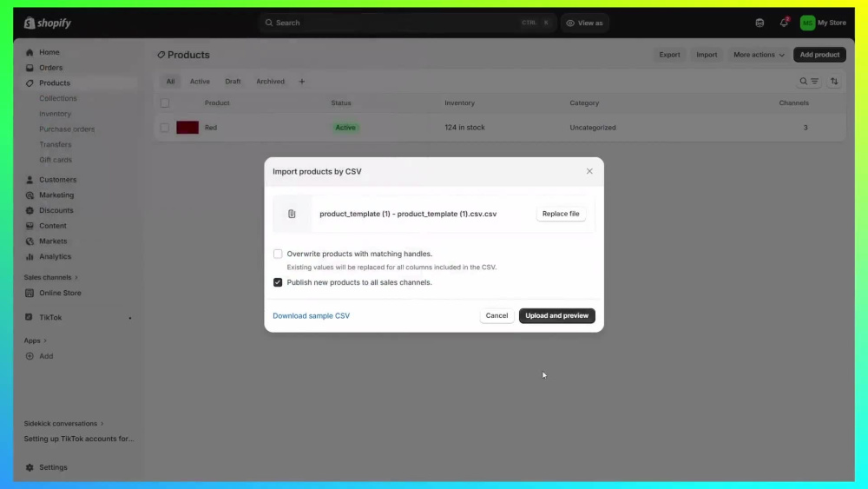Select the Red product row checkbox
The height and width of the screenshot is (489, 868).
(x=165, y=128)
